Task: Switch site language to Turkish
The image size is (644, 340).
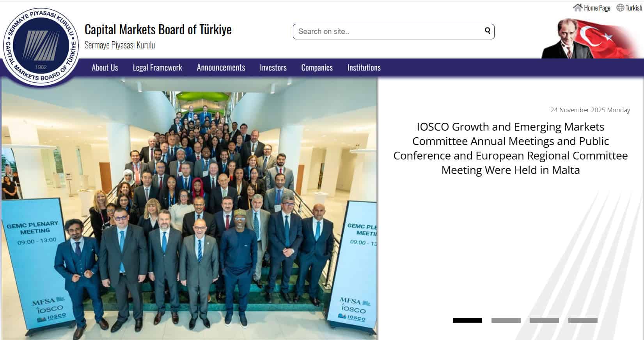Action: 633,8
